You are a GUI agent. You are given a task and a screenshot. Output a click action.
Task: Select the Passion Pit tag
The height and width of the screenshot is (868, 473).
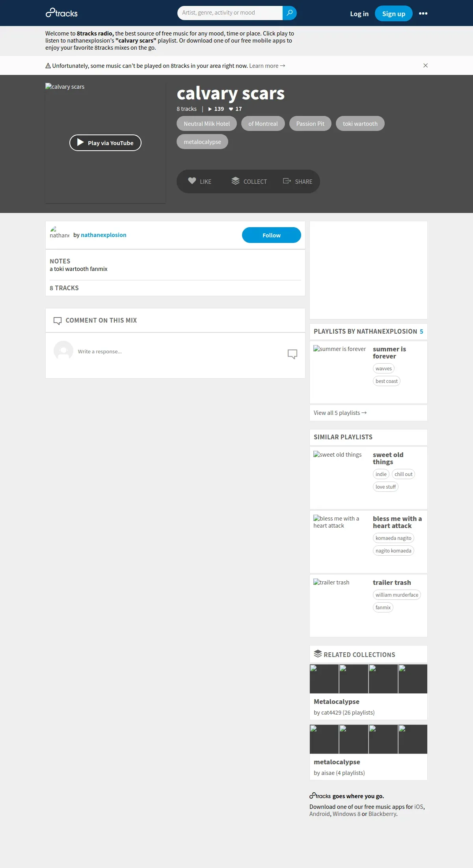[310, 123]
